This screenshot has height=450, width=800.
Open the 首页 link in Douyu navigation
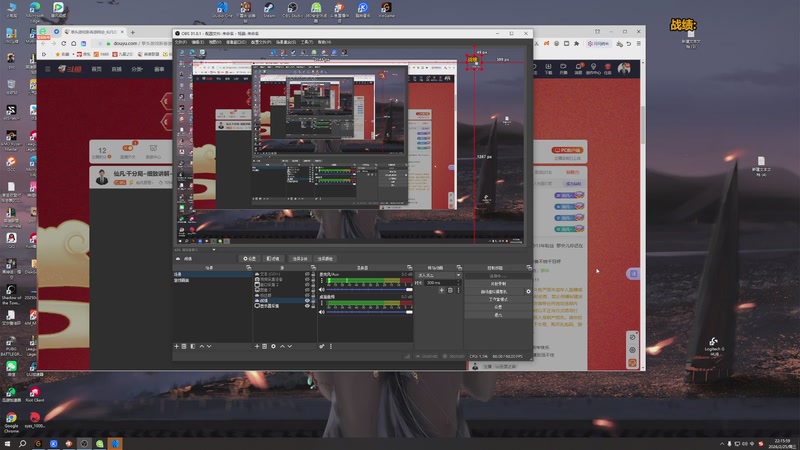[96, 69]
